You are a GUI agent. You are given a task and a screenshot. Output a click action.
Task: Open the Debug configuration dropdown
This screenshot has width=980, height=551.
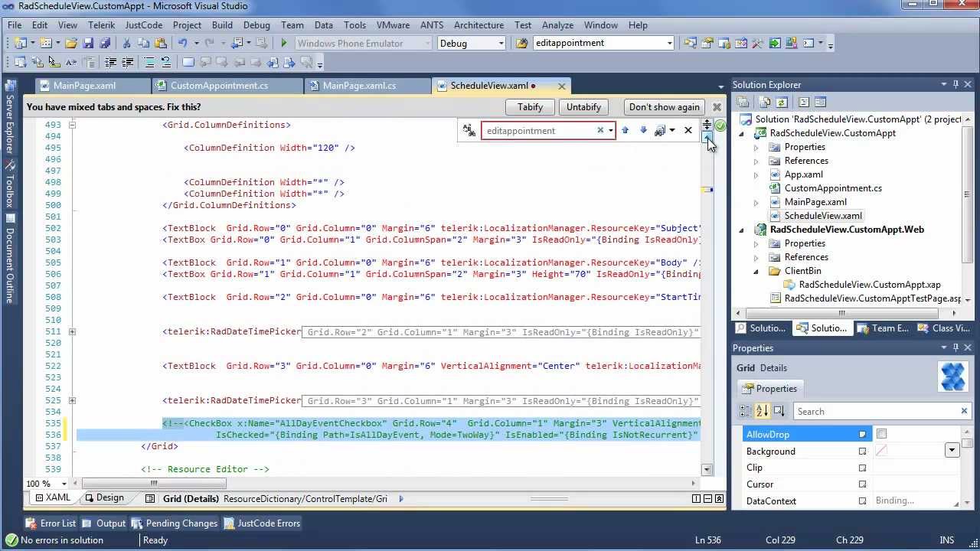(501, 44)
